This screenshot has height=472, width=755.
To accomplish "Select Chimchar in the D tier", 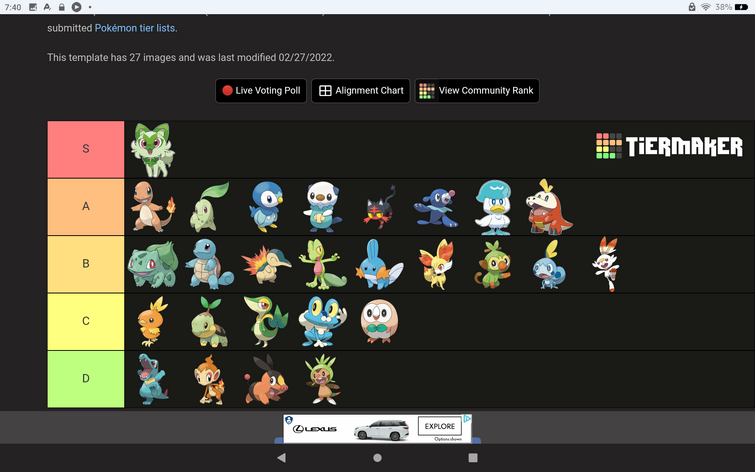I will pos(209,380).
